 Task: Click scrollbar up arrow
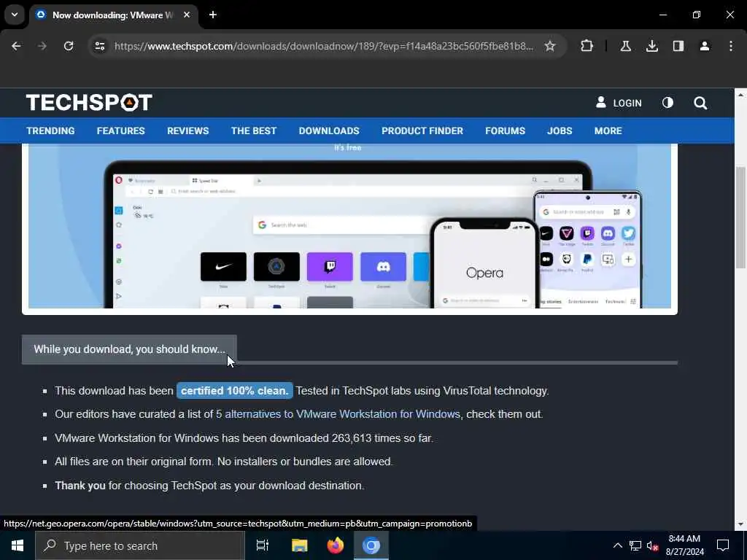[x=740, y=94]
